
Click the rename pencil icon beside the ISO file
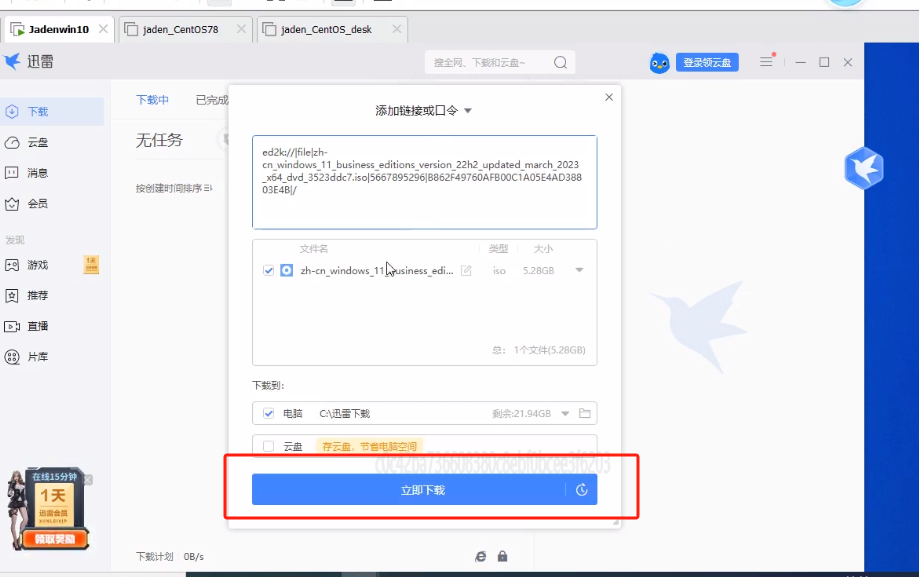coord(466,270)
